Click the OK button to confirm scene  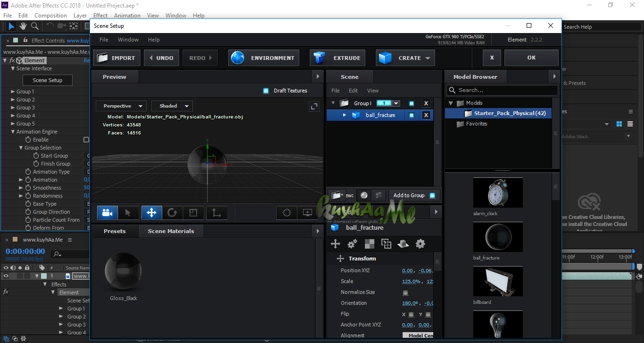pyautogui.click(x=531, y=57)
